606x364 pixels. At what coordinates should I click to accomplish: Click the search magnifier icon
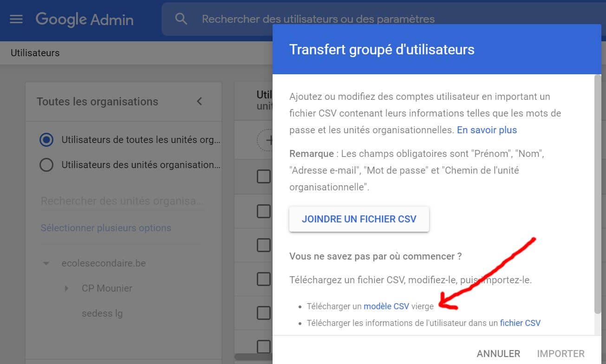click(x=181, y=19)
